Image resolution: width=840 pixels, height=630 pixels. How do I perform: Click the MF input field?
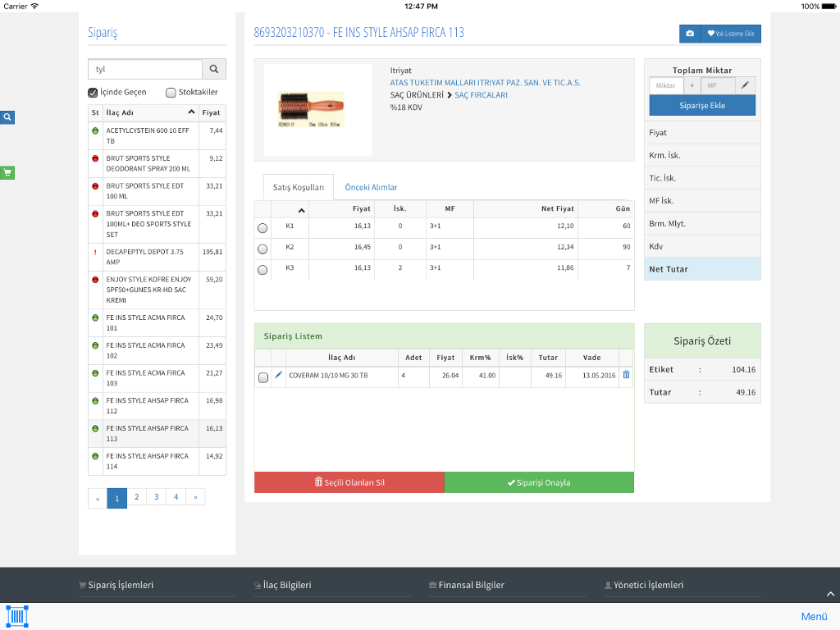click(717, 85)
